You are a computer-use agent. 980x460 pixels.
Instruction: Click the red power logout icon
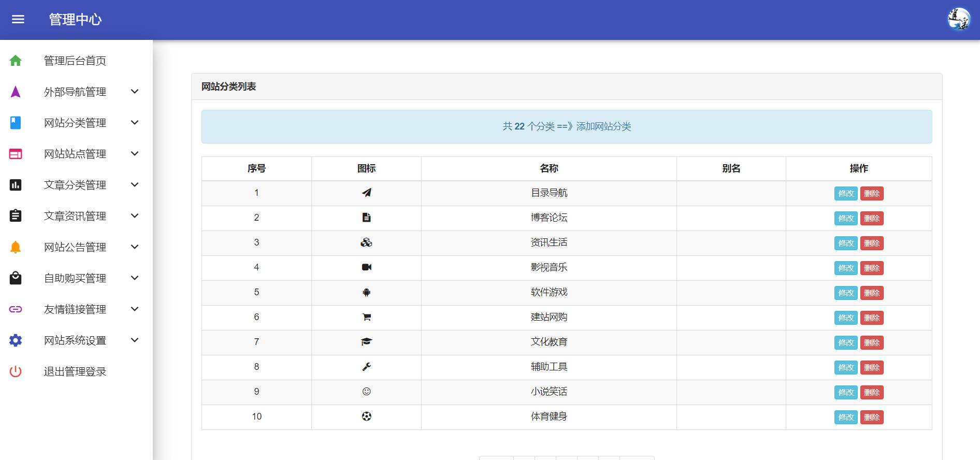(x=16, y=371)
